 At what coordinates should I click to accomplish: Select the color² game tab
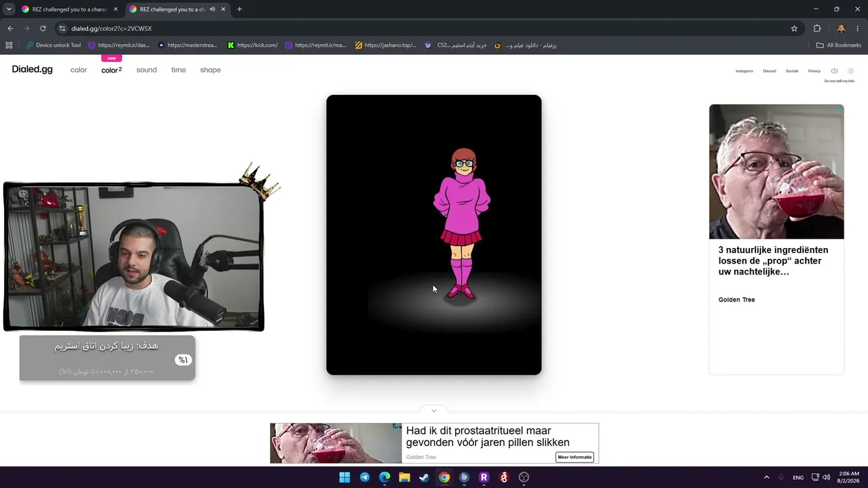click(x=111, y=70)
